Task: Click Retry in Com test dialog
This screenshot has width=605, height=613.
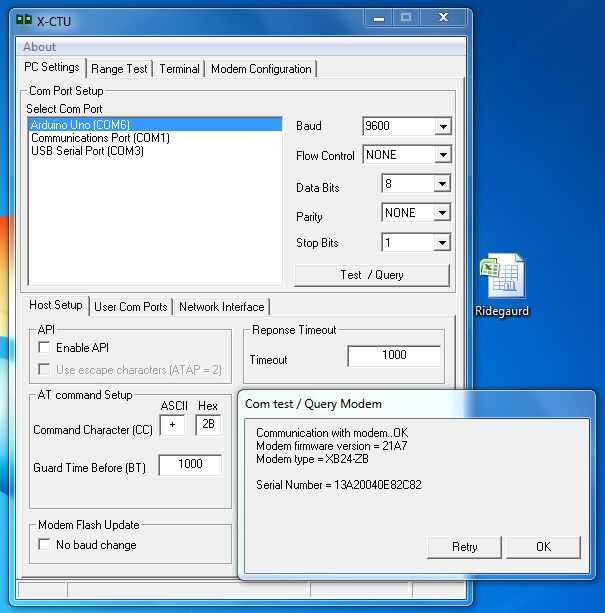Action: point(464,547)
